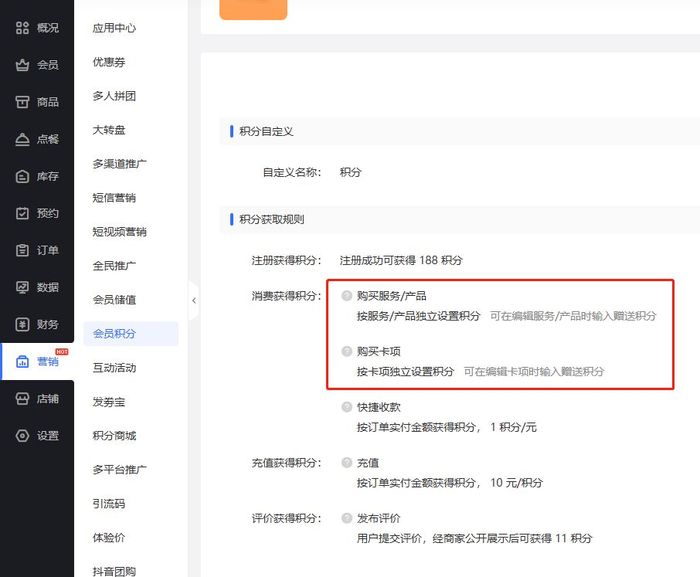Go to 发券宝 page
Viewport: 700px width, 577px height.
tap(109, 402)
